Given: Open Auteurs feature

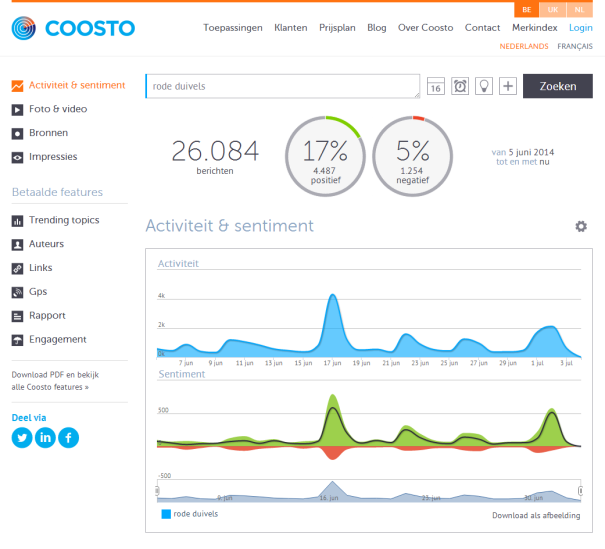Looking at the screenshot, I should tap(46, 244).
